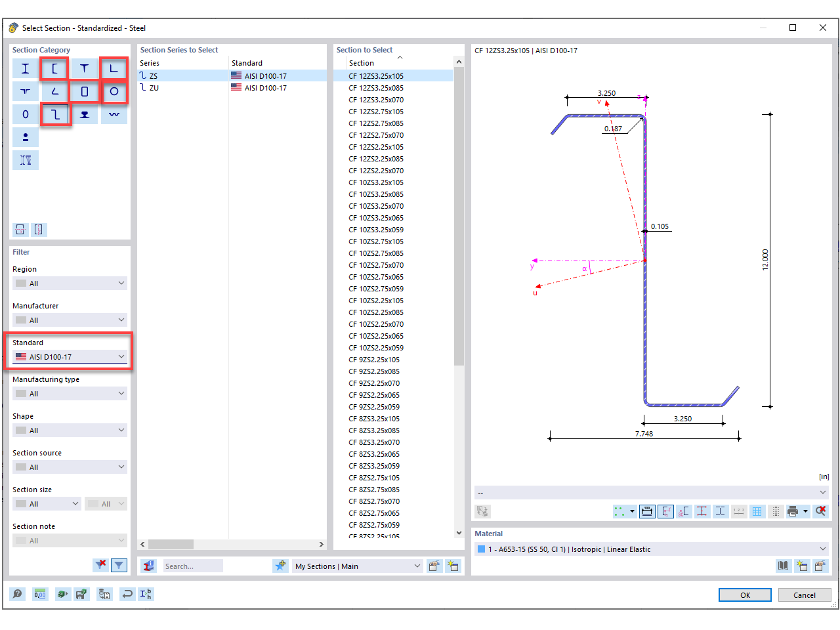Create new material icon
Image resolution: width=840 pixels, height=630 pixels.
click(802, 566)
